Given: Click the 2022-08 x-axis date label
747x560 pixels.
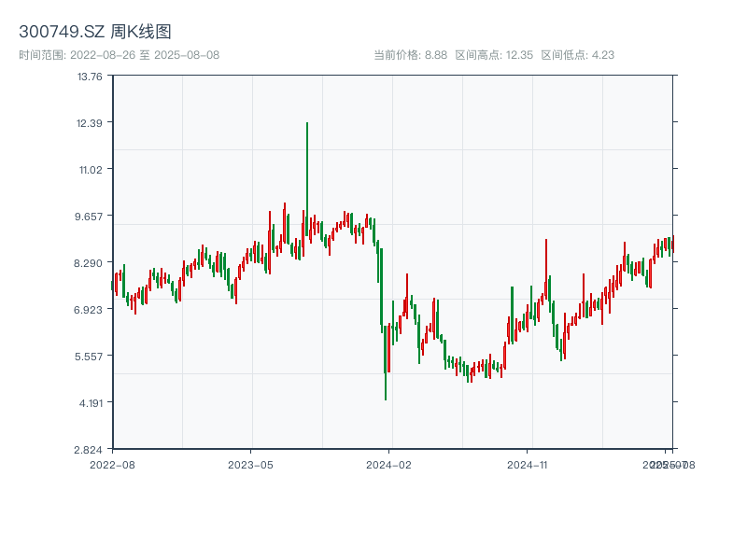Looking at the screenshot, I should click(x=112, y=464).
